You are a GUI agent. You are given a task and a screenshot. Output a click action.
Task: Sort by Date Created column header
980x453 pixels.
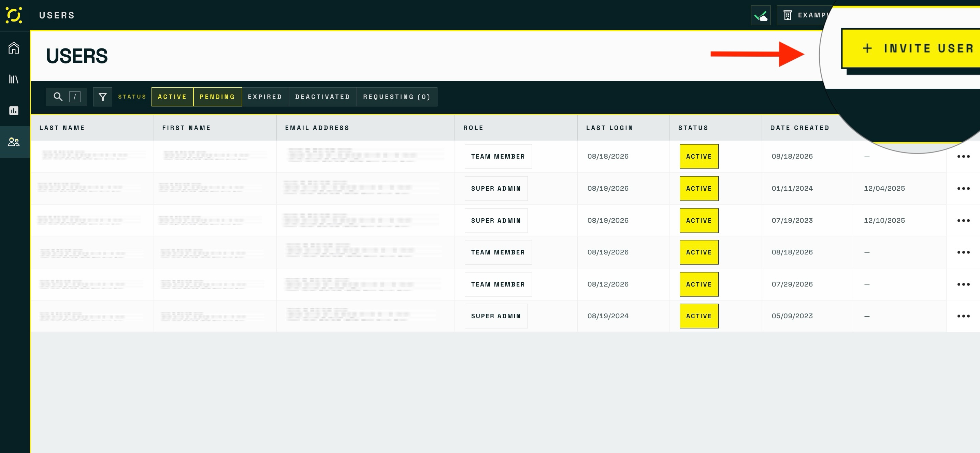point(800,128)
